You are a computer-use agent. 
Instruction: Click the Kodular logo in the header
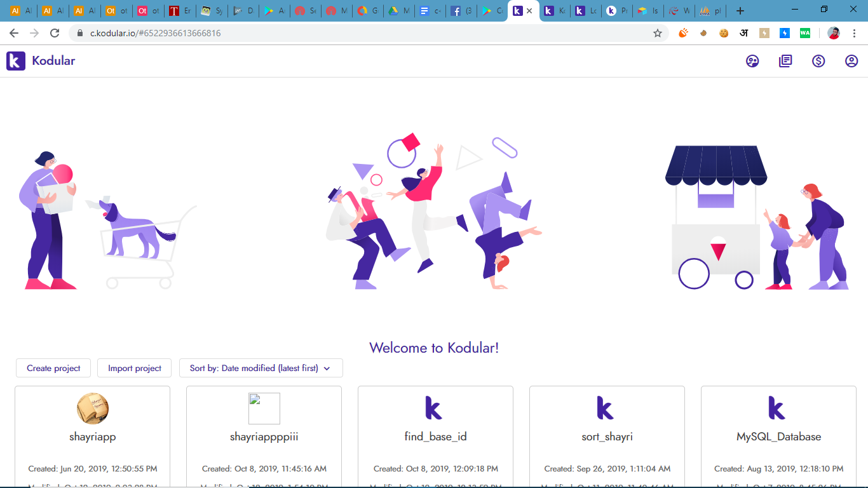point(16,61)
